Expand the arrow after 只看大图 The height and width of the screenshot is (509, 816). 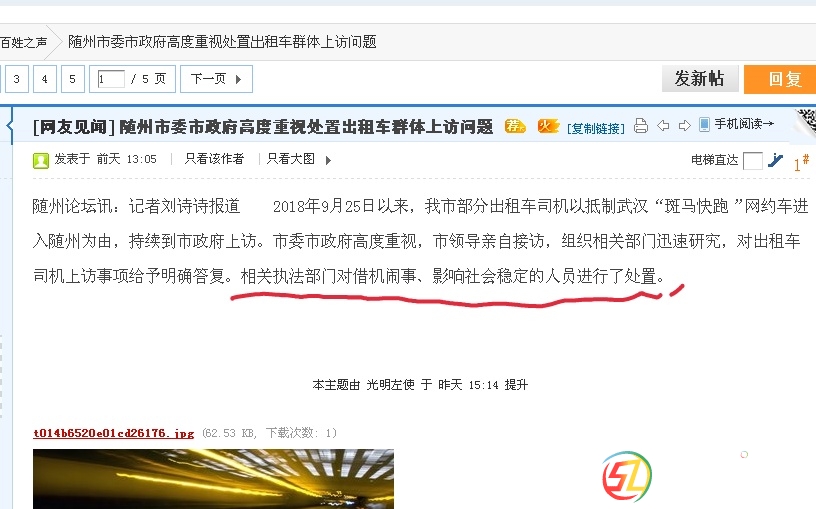[328, 160]
